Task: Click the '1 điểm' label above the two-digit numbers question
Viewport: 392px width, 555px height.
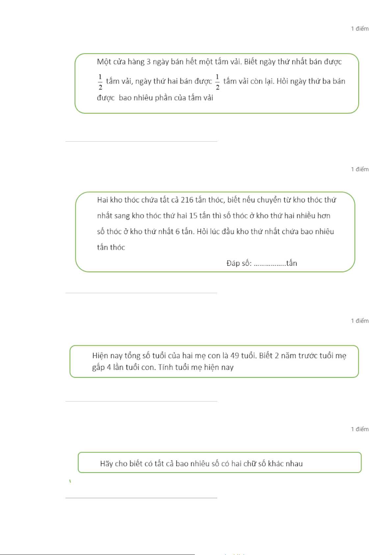Action: coord(360,429)
